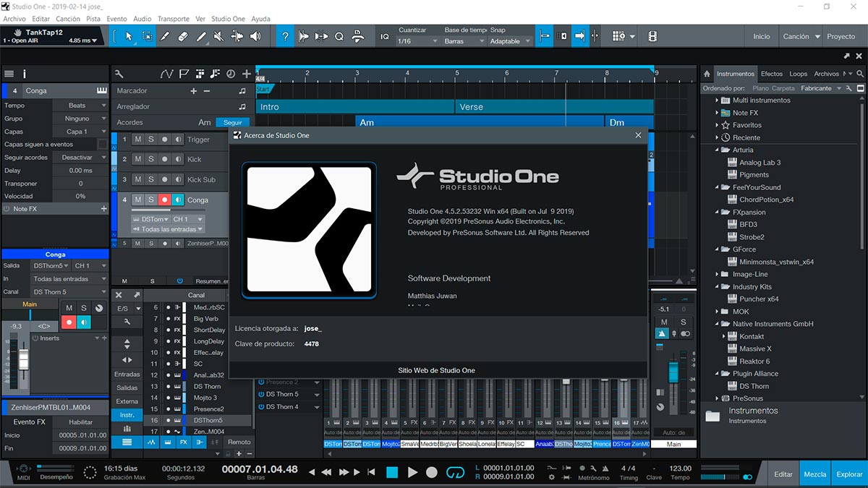
Task: Adjust the Conga channel volume fader
Action: 24,359
